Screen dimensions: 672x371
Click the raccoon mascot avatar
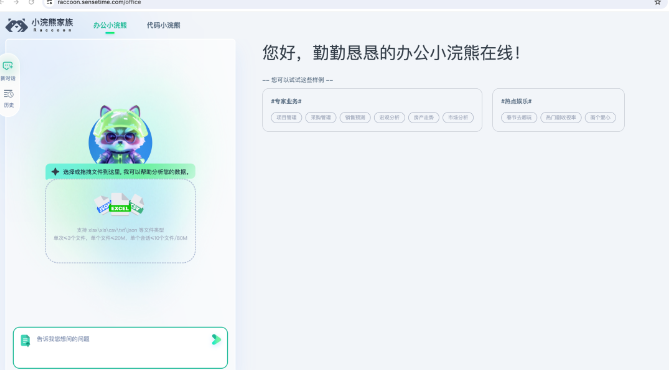(120, 135)
